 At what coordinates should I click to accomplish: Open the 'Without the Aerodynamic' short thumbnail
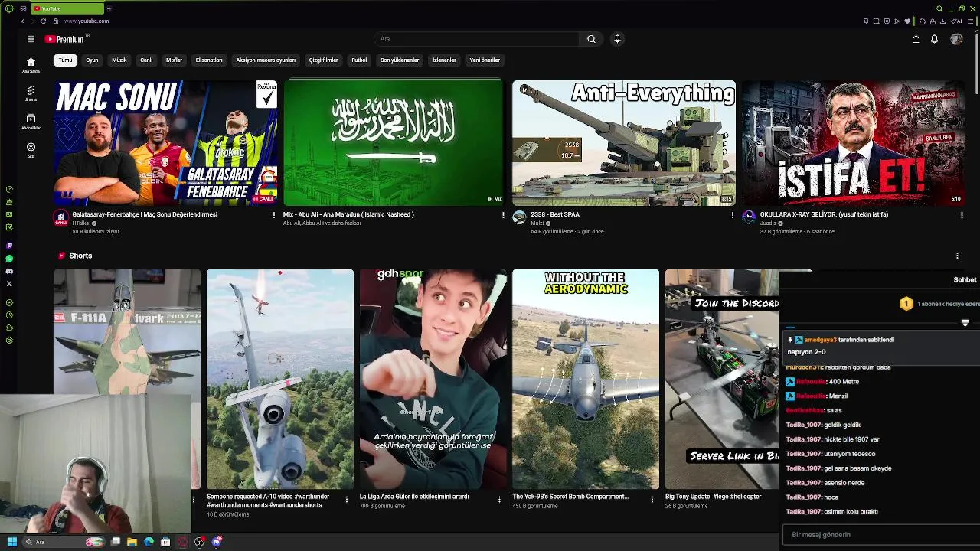point(586,379)
